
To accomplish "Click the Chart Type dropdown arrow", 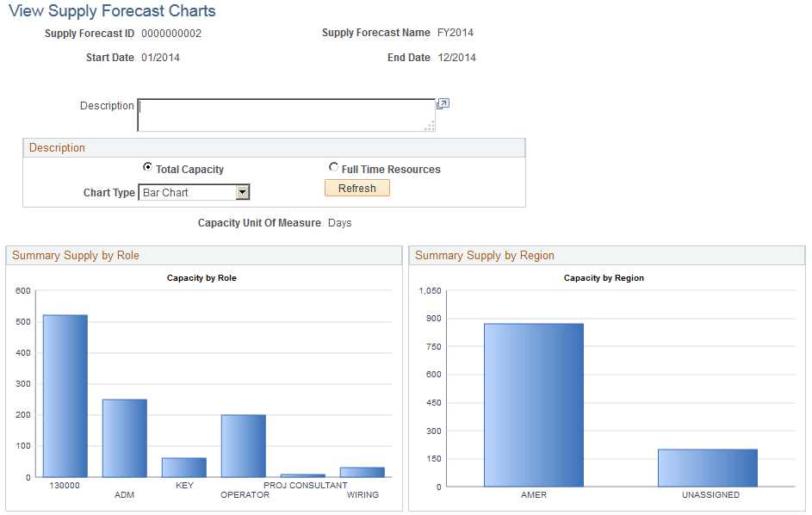I will coord(244,192).
